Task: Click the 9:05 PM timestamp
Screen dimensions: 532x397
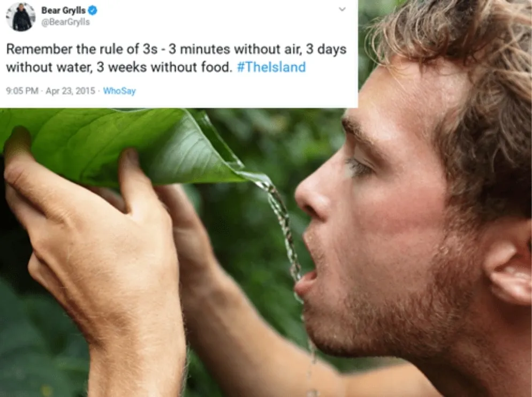Action: 22,91
